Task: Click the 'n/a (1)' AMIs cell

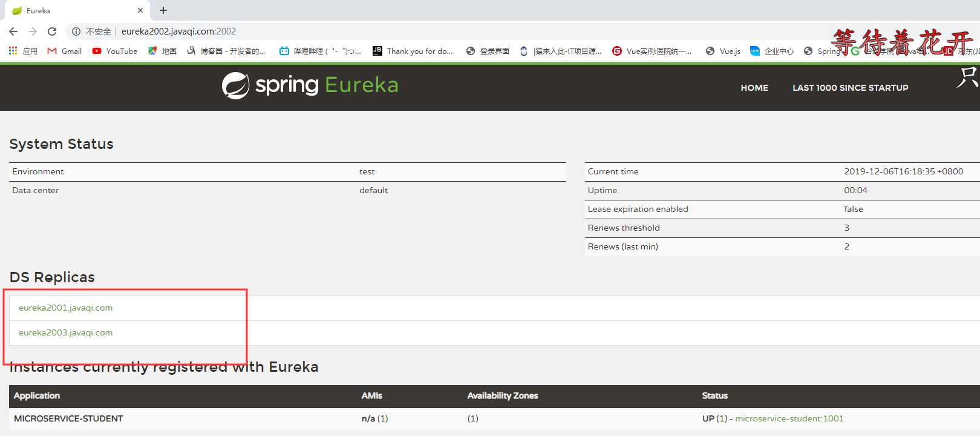Action: tap(374, 418)
